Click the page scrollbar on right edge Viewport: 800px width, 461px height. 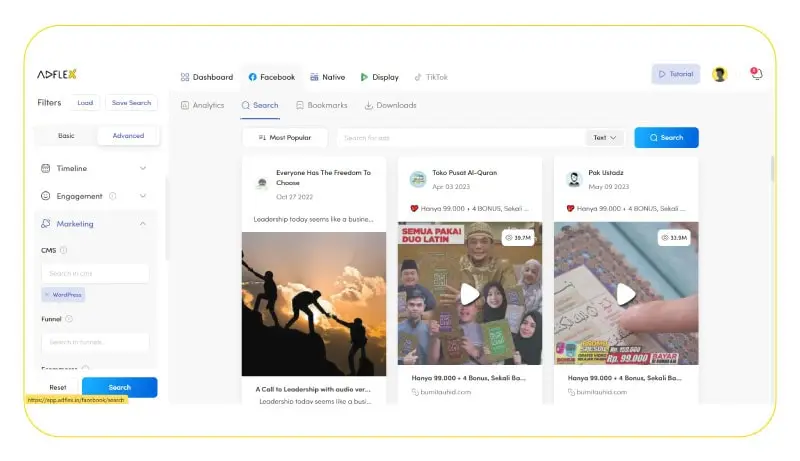point(772,168)
